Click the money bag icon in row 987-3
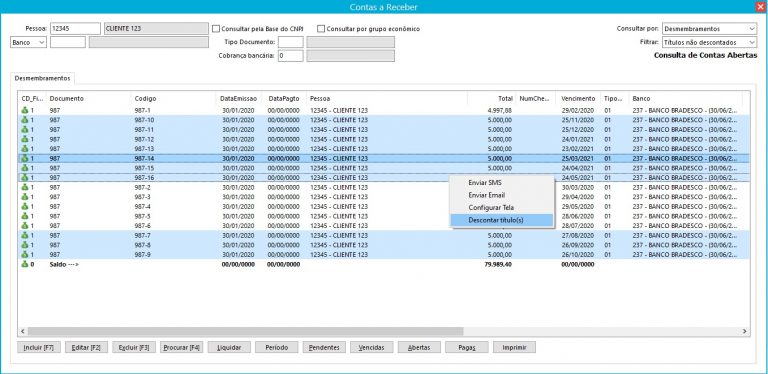The height and width of the screenshot is (374, 768). (25, 197)
